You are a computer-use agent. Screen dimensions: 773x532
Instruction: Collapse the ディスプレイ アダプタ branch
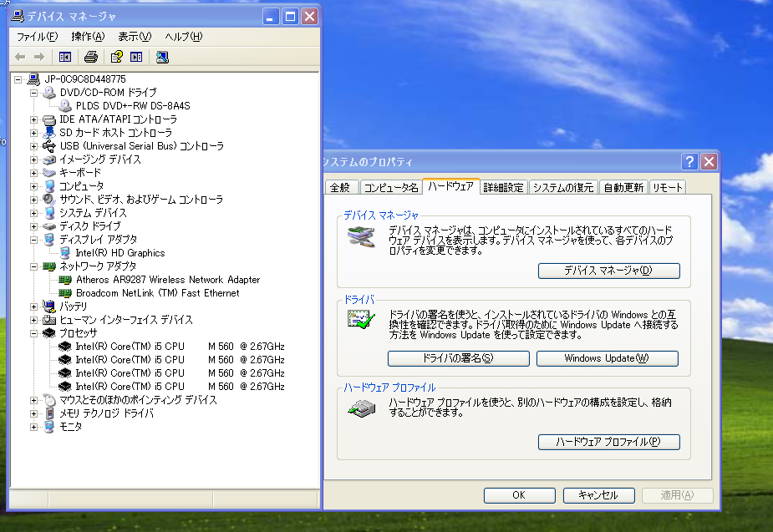pyautogui.click(x=33, y=240)
